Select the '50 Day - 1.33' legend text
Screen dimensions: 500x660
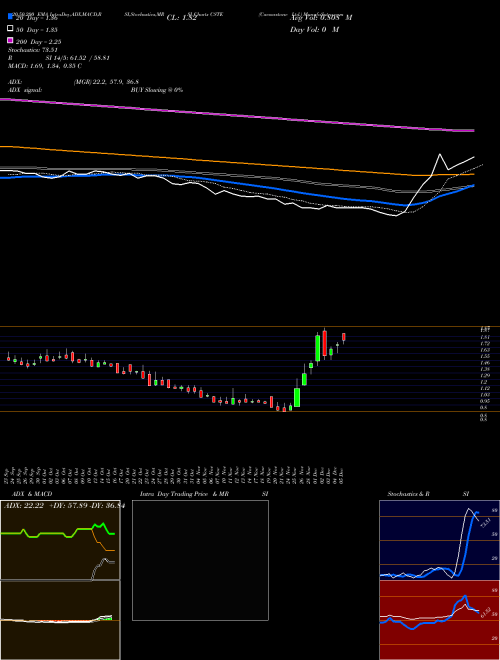click(37, 30)
